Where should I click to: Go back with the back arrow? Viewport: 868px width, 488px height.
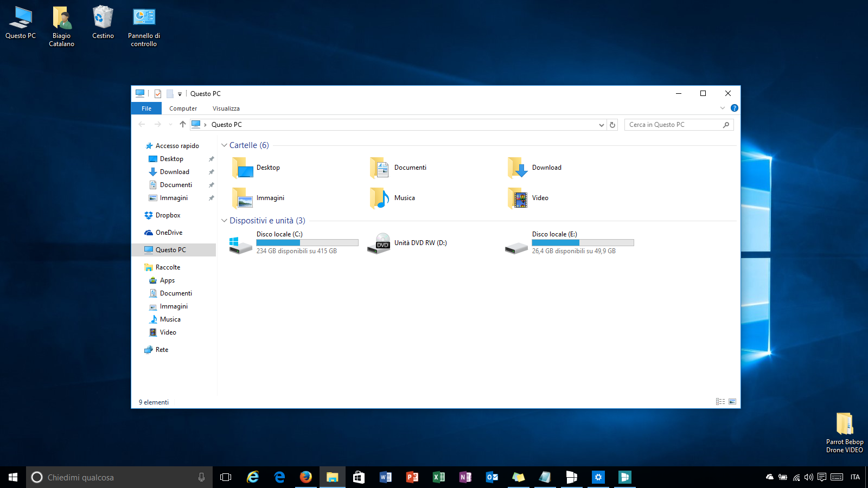point(142,125)
